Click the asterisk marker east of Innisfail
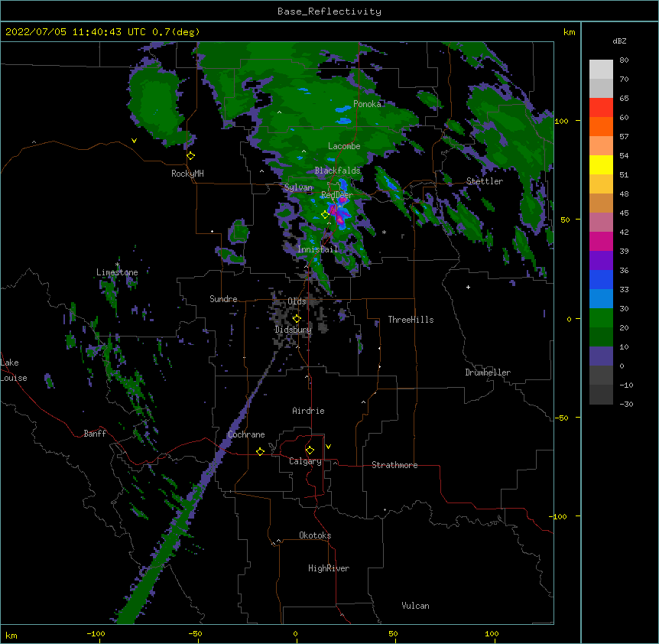659x644 pixels. [384, 233]
